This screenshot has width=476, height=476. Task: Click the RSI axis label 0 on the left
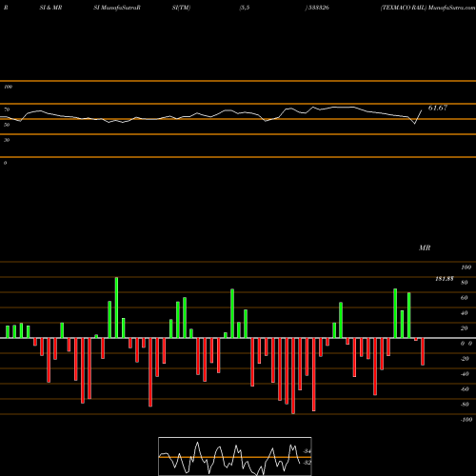tap(5, 163)
